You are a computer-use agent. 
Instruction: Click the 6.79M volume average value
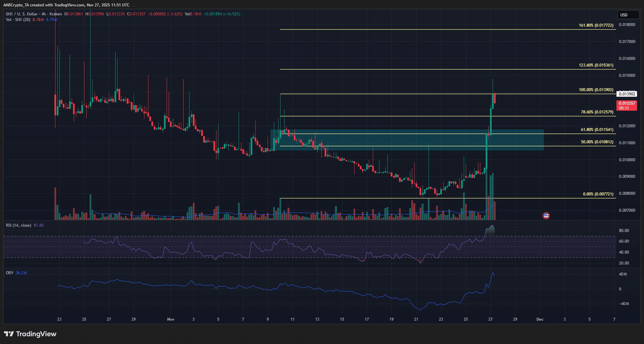pos(52,20)
